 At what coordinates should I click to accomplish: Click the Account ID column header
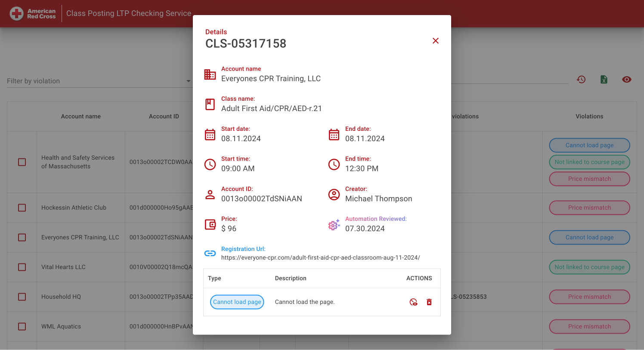[x=164, y=116]
